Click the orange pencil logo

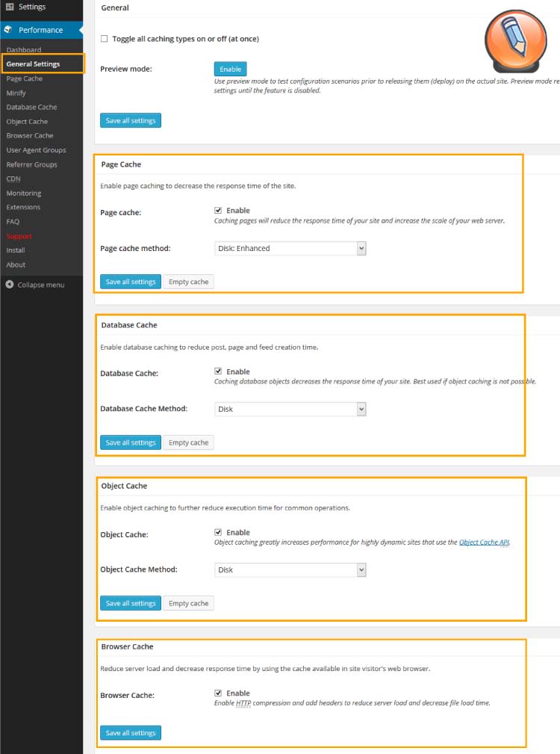pyautogui.click(x=515, y=41)
